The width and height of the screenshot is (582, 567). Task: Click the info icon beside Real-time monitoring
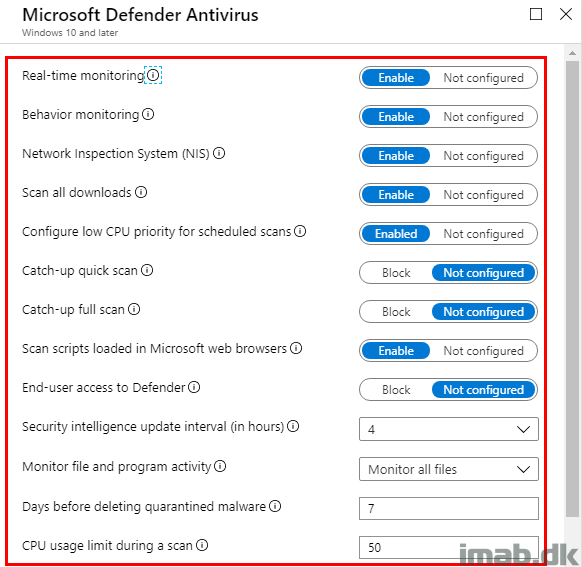[153, 75]
